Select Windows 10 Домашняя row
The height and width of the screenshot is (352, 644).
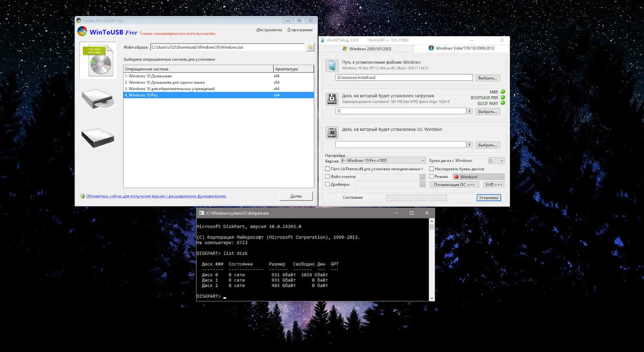click(x=219, y=76)
